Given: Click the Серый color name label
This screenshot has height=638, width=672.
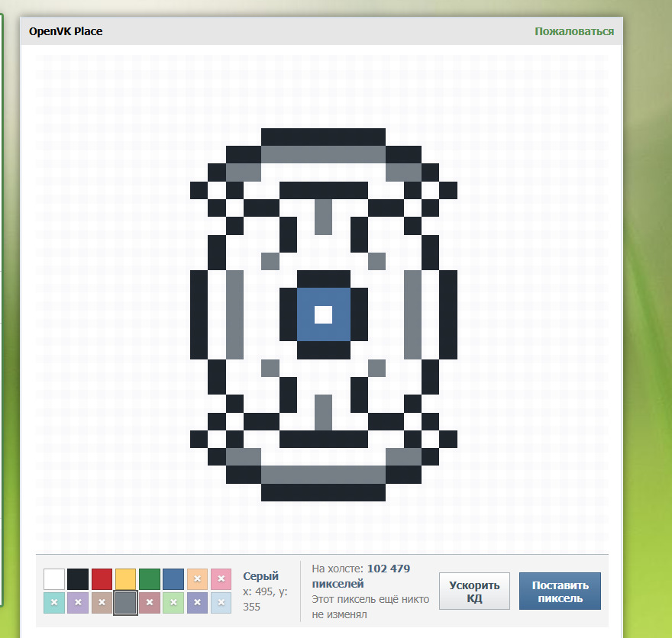Looking at the screenshot, I should coord(260,576).
